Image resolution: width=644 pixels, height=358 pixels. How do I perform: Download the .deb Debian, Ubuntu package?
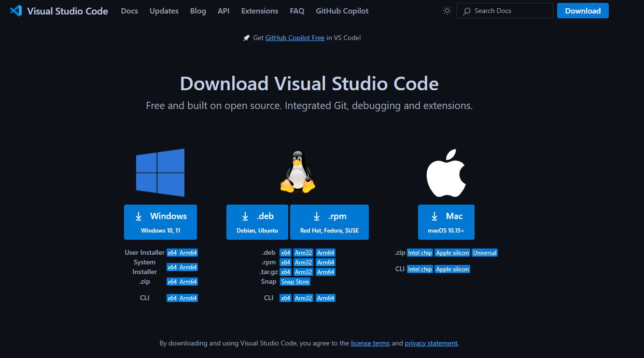(257, 222)
